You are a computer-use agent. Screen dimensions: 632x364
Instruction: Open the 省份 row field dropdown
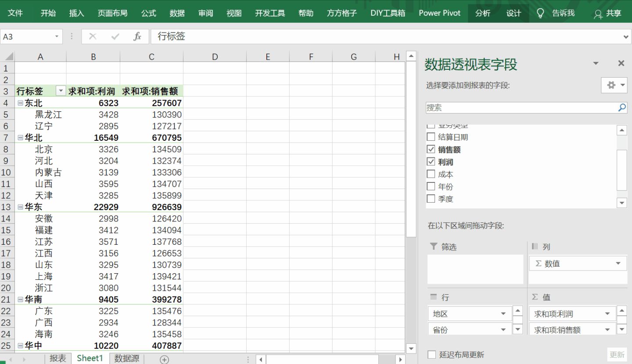pyautogui.click(x=503, y=330)
